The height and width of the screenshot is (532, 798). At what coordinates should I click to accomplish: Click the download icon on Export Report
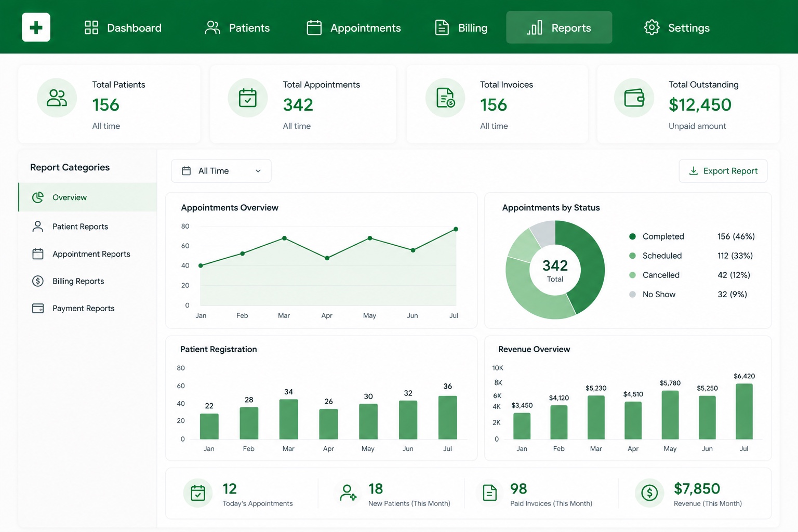694,171
